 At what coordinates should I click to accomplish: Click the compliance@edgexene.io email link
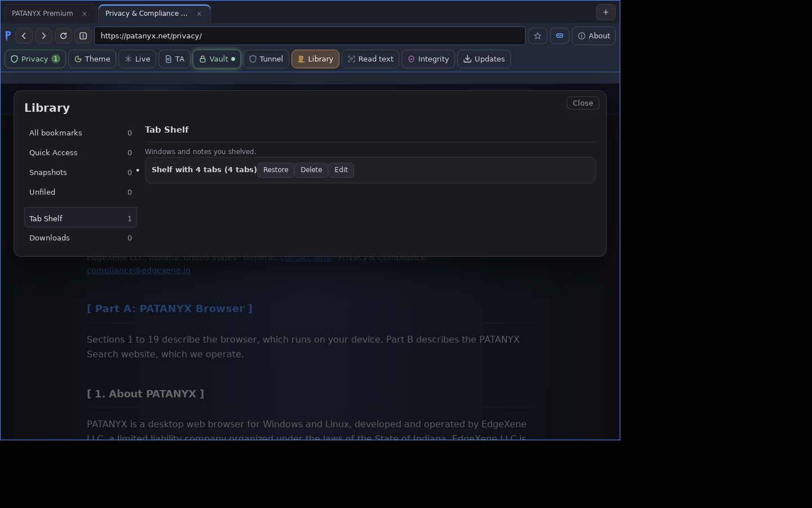click(x=139, y=270)
